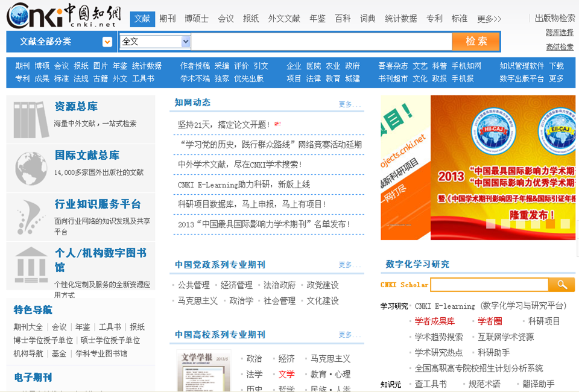This screenshot has width=579, height=392.
Task: Open 教育·心理 category link
Action: pos(331,375)
